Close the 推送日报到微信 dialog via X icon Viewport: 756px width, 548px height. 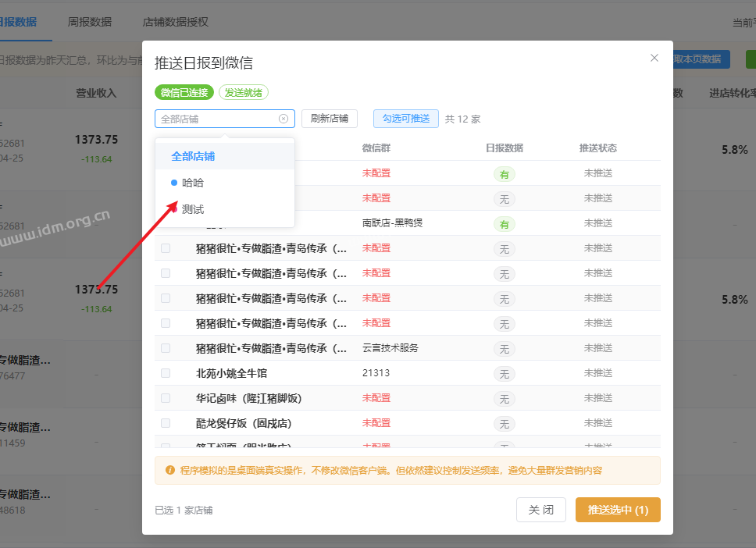point(654,58)
